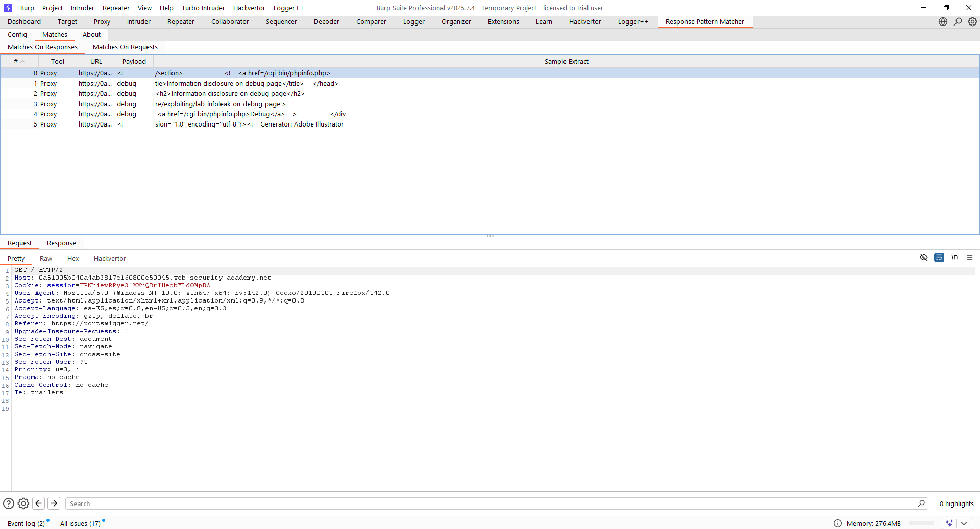Click the memory usage bar
This screenshot has width=980, height=529.
921,523
